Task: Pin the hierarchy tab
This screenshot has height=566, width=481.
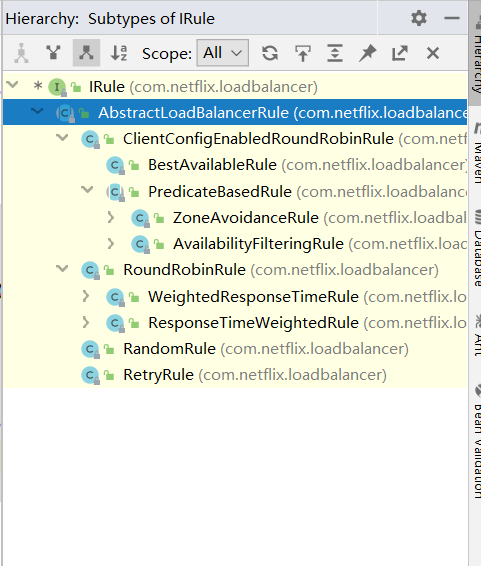Action: tap(367, 53)
